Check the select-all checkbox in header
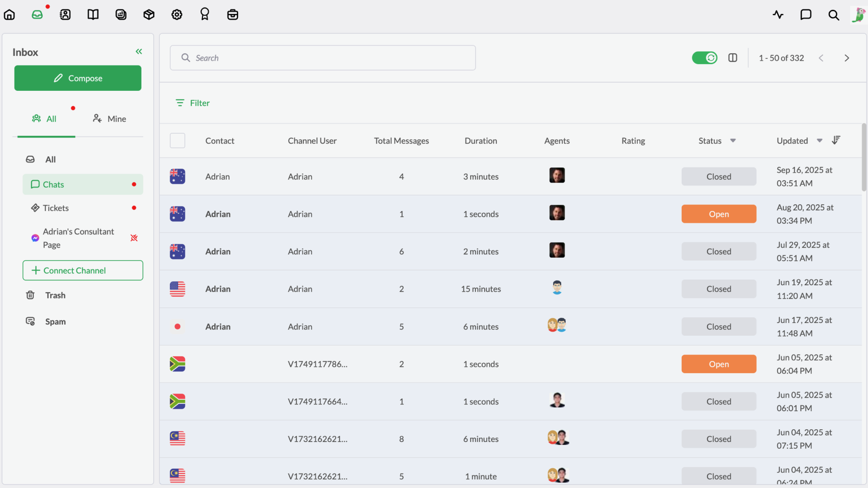 point(177,141)
